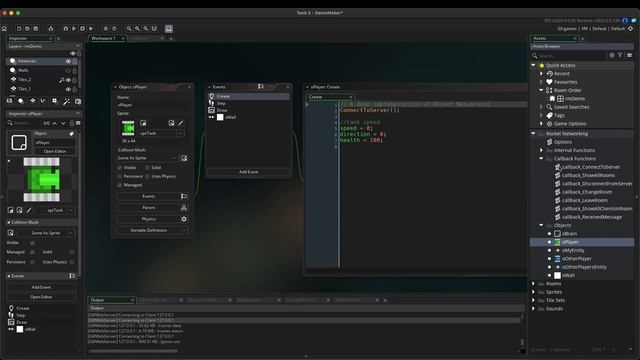Select the Assets panel tab
Image resolution: width=640 pixels, height=360 pixels.
554,38
